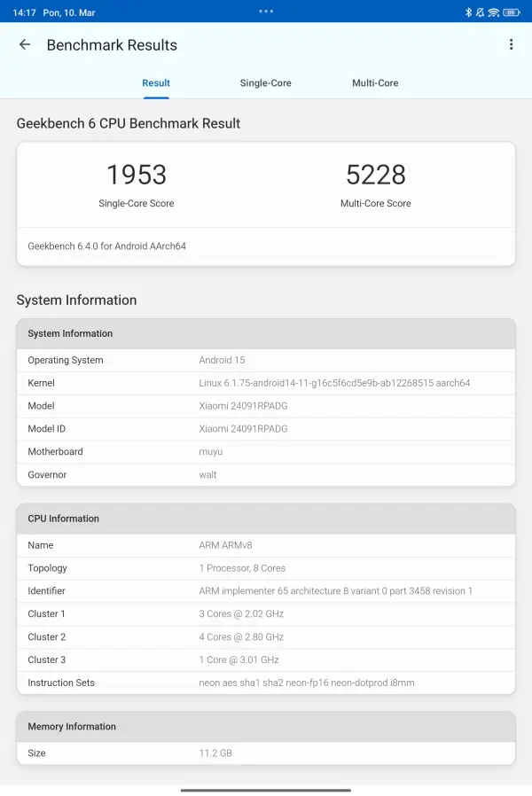This screenshot has height=796, width=532.
Task: Tap the 14:17 clock in the status bar
Action: 24,12
